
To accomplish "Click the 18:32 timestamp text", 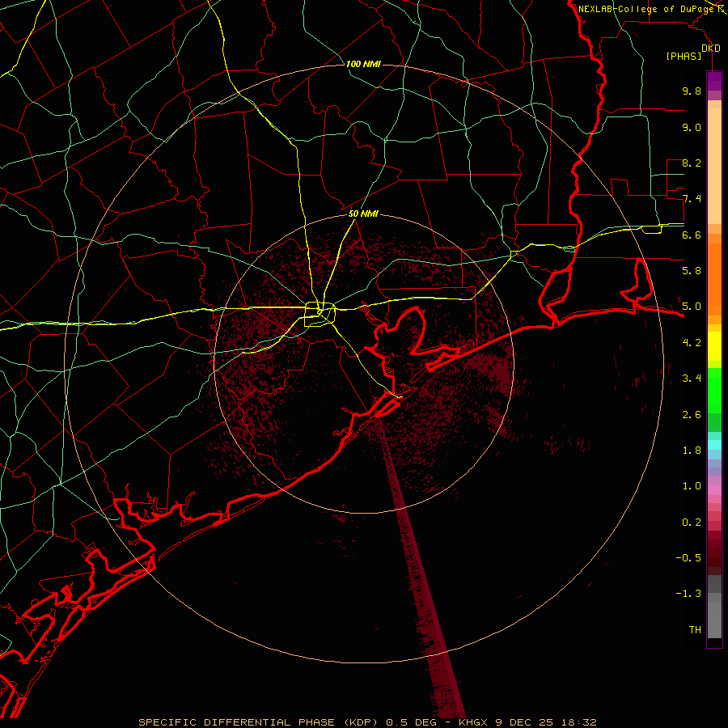I will click(578, 722).
